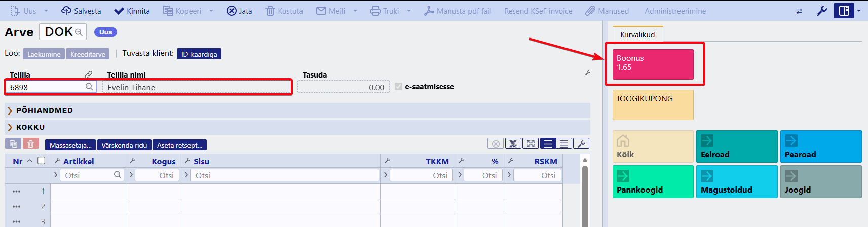Open table settings wrench icon
Screen dimensions: 868x227
pyautogui.click(x=581, y=144)
